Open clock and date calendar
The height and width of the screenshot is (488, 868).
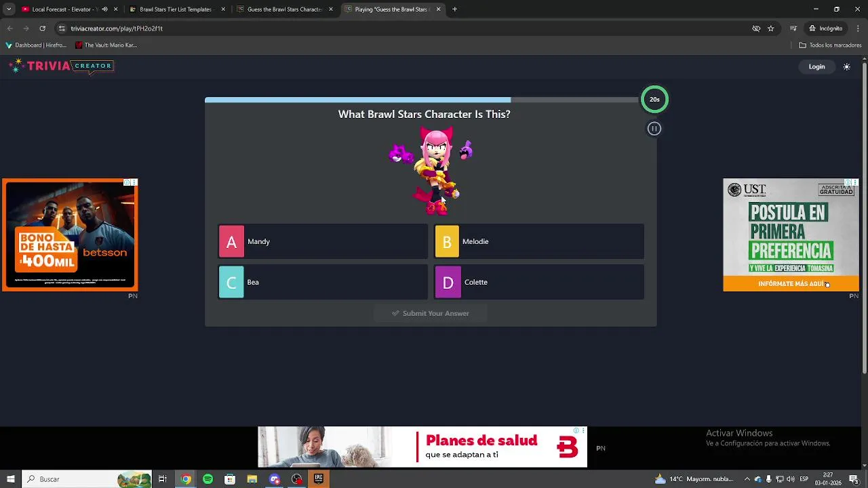coord(828,479)
